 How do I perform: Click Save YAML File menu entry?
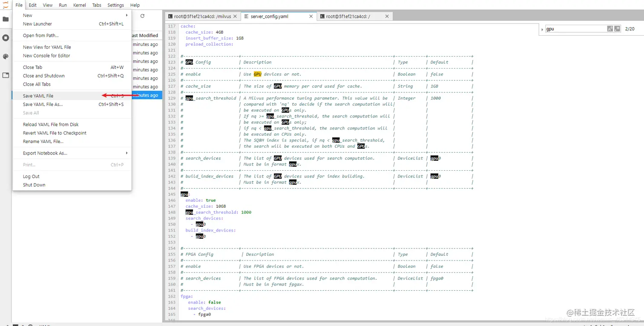[x=72, y=96]
